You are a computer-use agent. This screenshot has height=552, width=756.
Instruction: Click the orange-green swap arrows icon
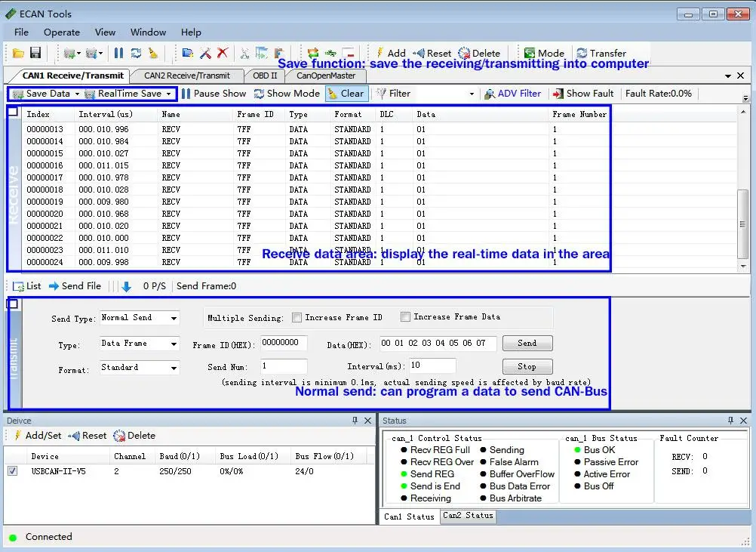coord(313,53)
